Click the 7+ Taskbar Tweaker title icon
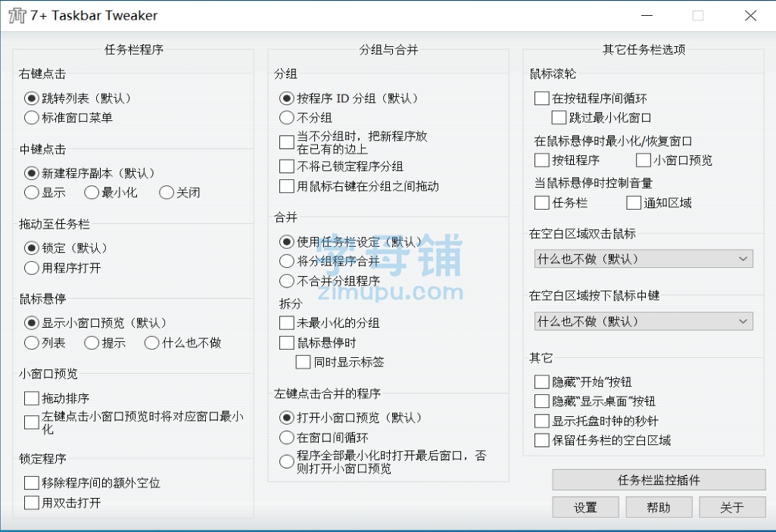This screenshot has height=532, width=776. point(17,15)
